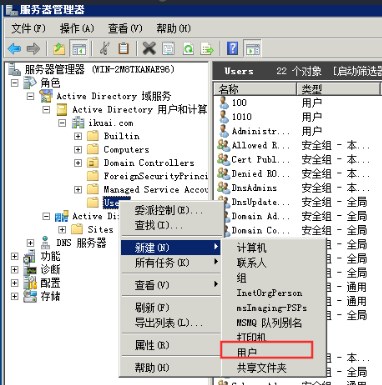Screen dimensions: 382x385
Task: Click the Cut scissors toolbar icon
Action: (x=105, y=49)
